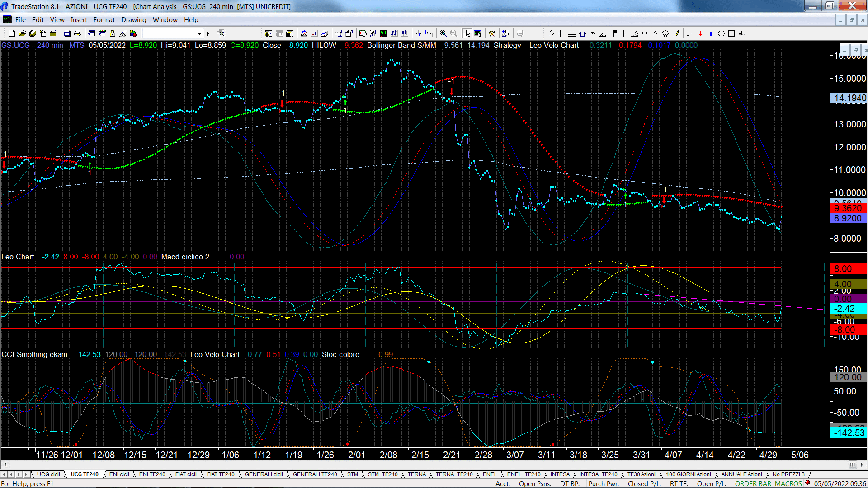This screenshot has height=488, width=868.
Task: Click the colored cubes icon
Action: point(133,33)
